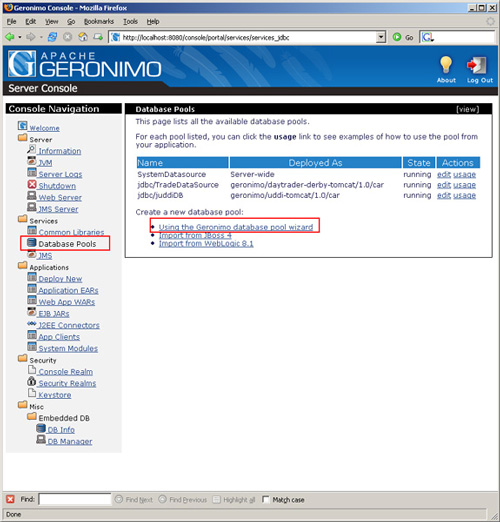The width and height of the screenshot is (500, 522).
Task: Close the Find bar with red X
Action: (10, 499)
